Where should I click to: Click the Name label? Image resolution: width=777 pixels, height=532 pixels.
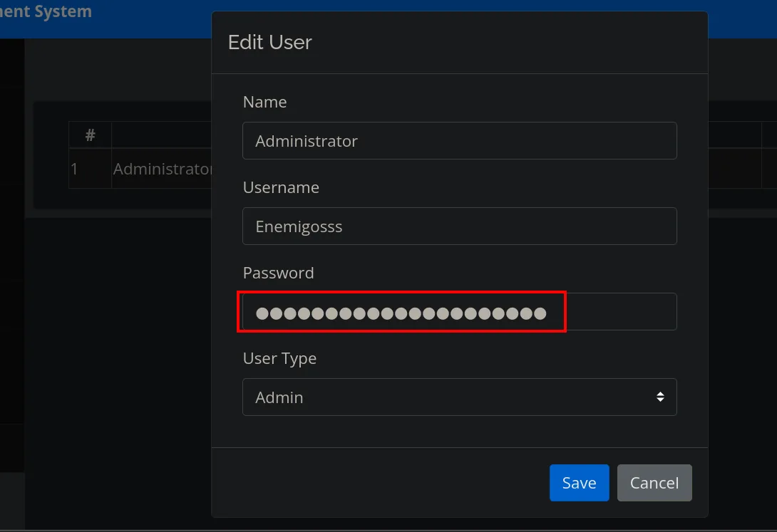(x=264, y=101)
